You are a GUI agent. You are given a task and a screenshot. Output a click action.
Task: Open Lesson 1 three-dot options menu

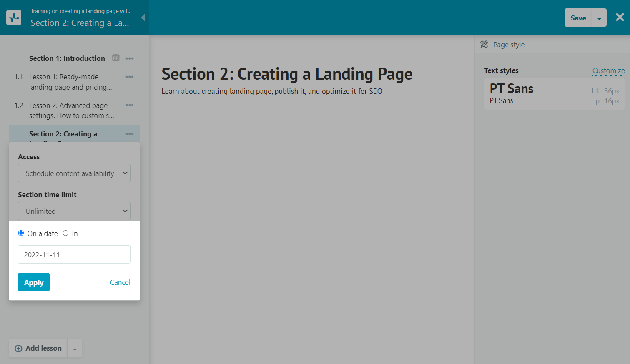[x=130, y=77]
